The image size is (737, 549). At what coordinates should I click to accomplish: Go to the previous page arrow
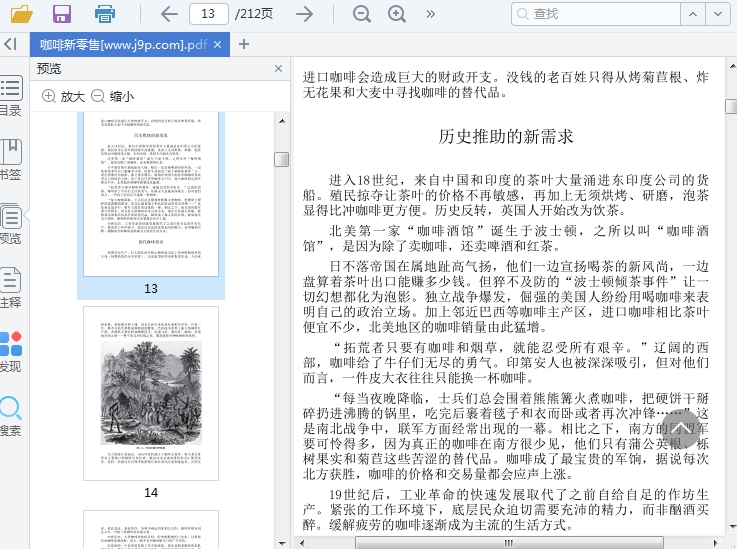169,14
